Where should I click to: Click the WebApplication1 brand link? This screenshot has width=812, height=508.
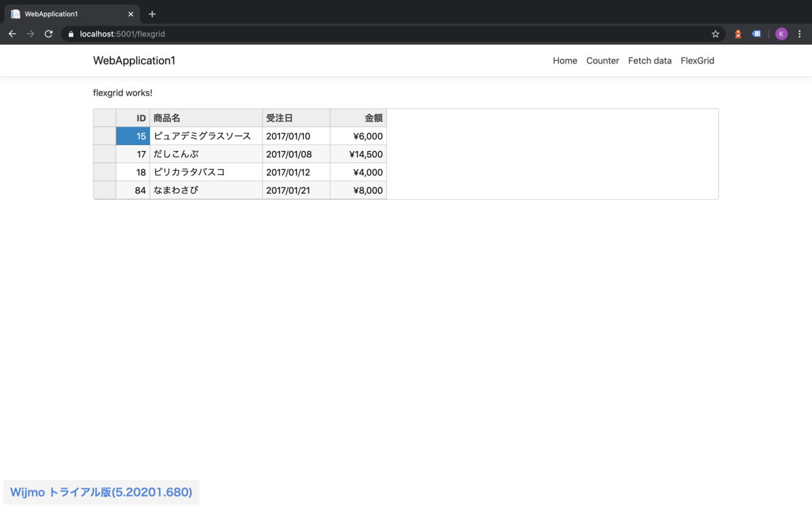pyautogui.click(x=134, y=60)
